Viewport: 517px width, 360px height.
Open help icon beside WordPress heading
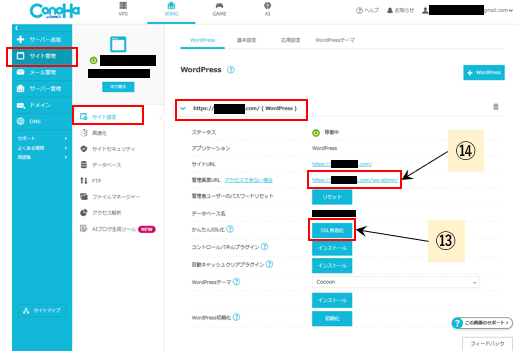pos(231,70)
